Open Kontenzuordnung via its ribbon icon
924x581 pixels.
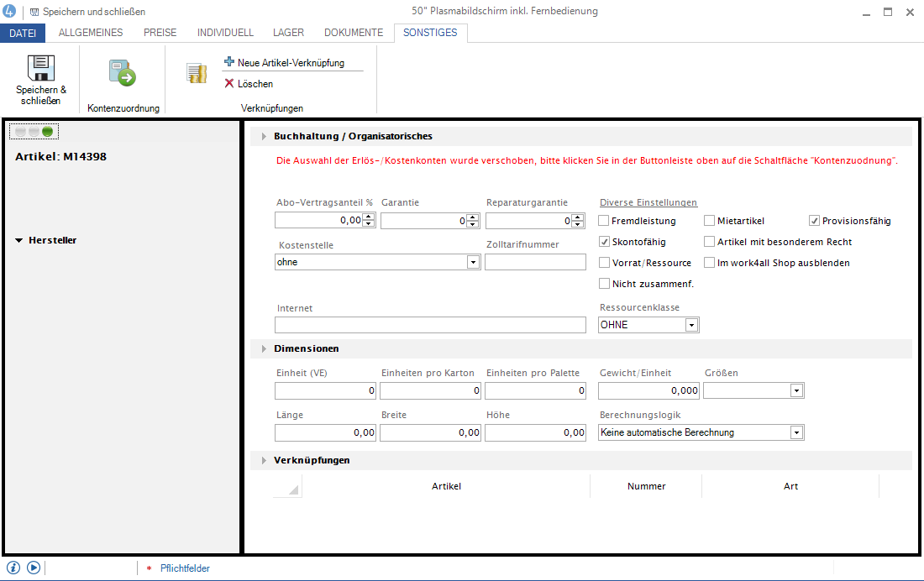(123, 74)
